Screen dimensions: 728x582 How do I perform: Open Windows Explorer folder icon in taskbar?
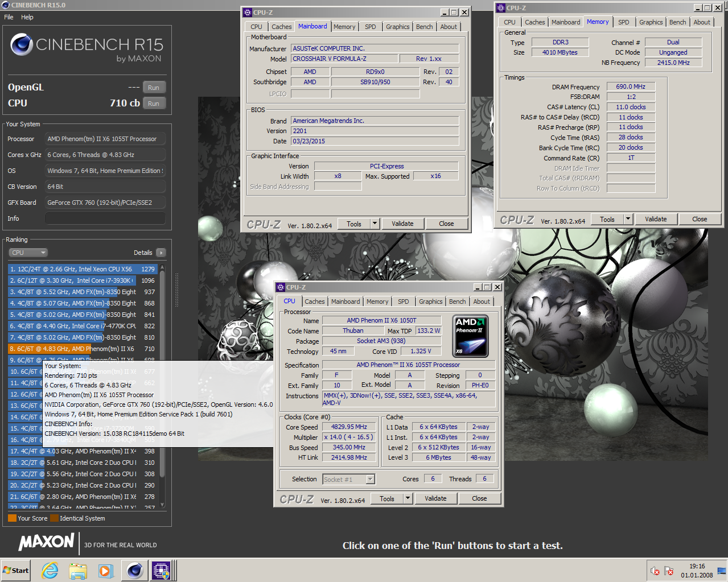click(78, 570)
